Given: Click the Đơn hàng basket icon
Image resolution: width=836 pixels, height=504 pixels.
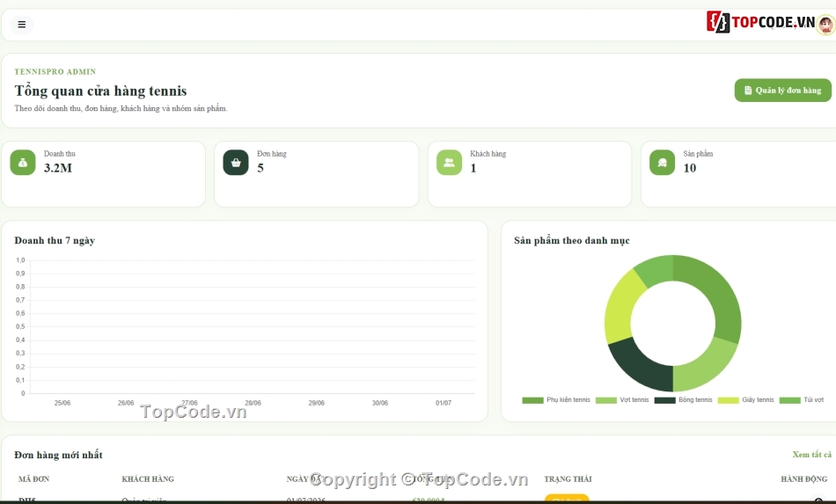Looking at the screenshot, I should [x=236, y=163].
